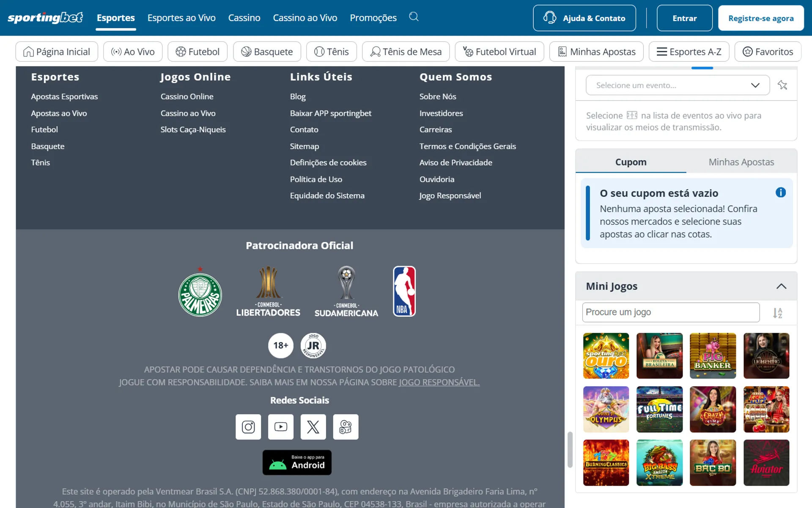This screenshot has height=508, width=812.
Task: Open the Futebol Virtual pill
Action: click(499, 52)
